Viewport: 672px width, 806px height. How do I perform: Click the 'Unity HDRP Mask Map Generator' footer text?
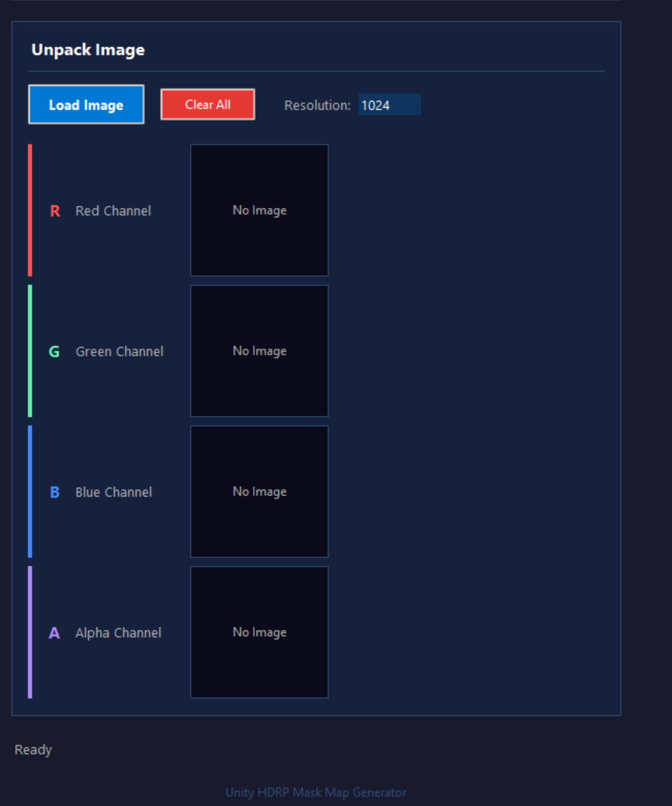(316, 793)
